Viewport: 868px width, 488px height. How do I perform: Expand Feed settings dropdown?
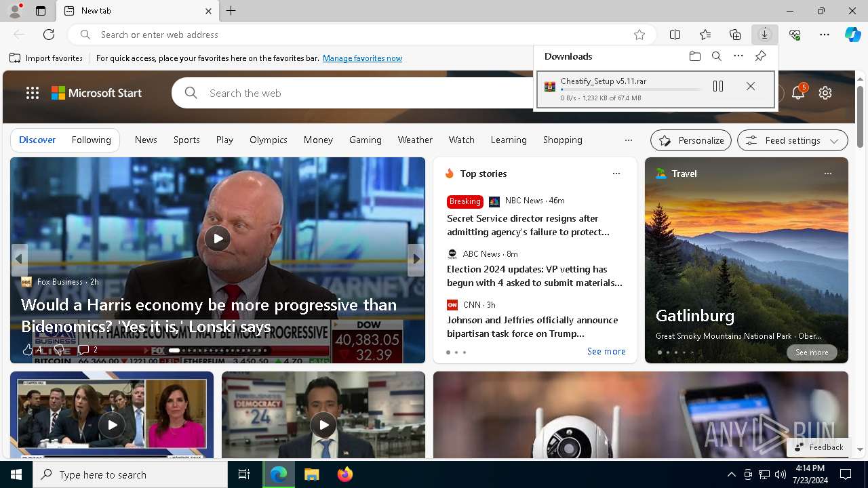point(793,140)
